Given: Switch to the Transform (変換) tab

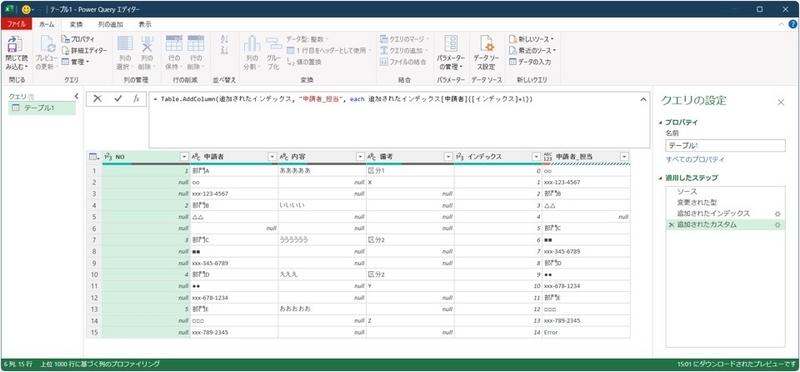Looking at the screenshot, I should (76, 24).
